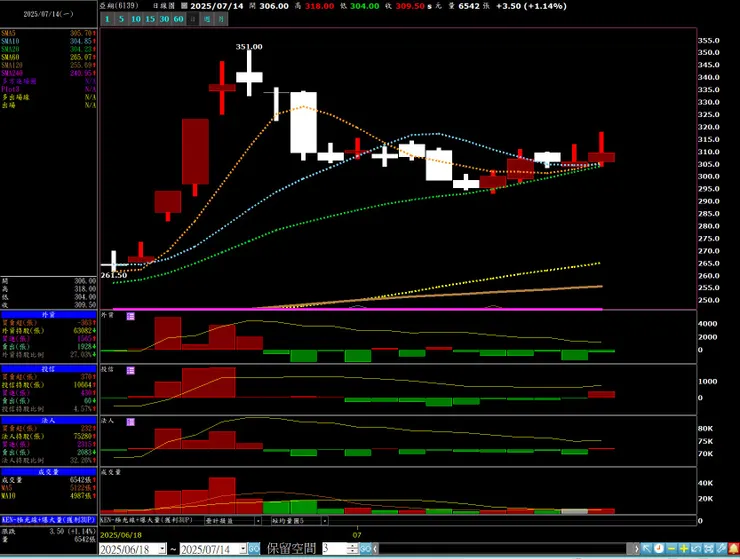Click the undo arrow icon in bottom toolbar
The height and width of the screenshot is (559, 740).
point(696,549)
